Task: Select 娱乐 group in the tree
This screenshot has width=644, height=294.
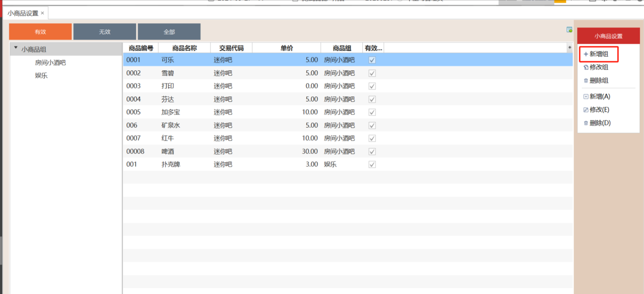Action: pos(41,75)
